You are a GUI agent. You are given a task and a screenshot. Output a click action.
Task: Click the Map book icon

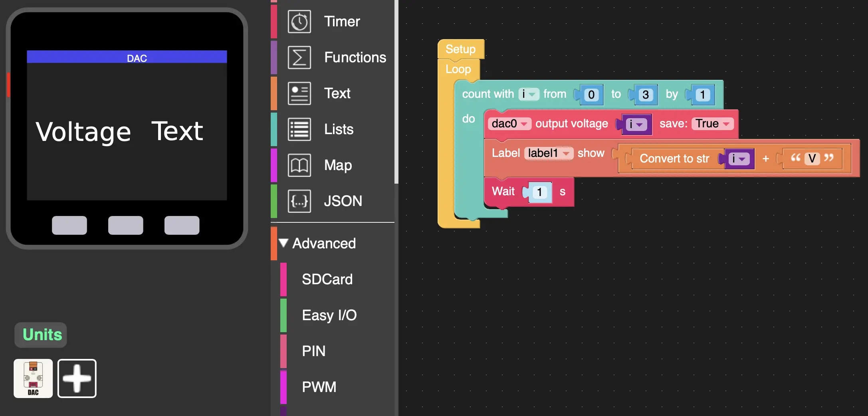click(299, 165)
